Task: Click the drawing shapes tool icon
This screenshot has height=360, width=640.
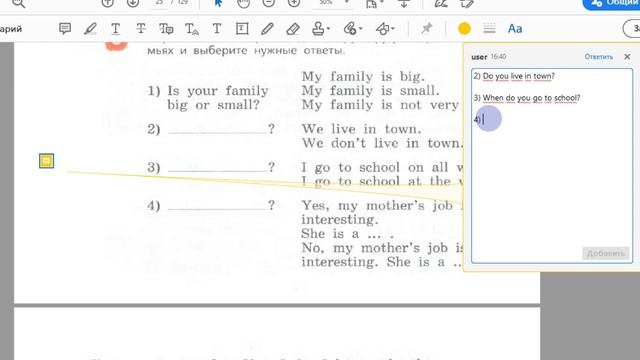Action: point(382,29)
